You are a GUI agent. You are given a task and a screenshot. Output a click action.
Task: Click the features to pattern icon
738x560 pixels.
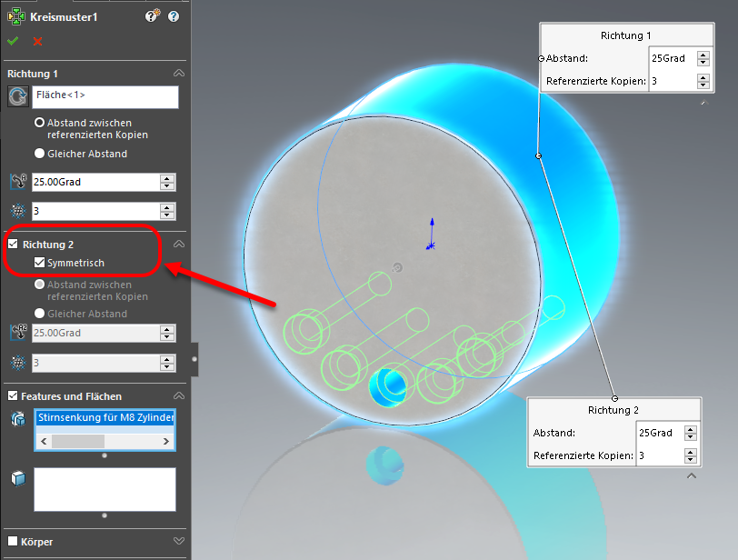[18, 418]
